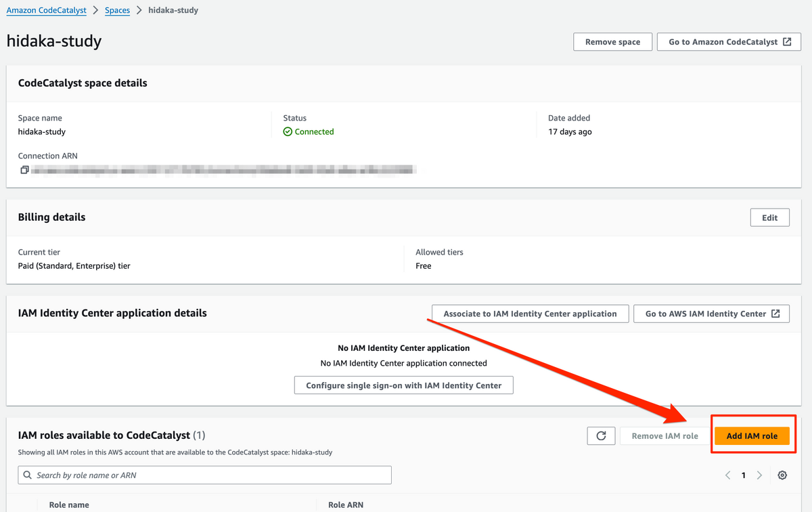
Task: Copy the Connection ARN with copy icon
Action: (x=24, y=170)
